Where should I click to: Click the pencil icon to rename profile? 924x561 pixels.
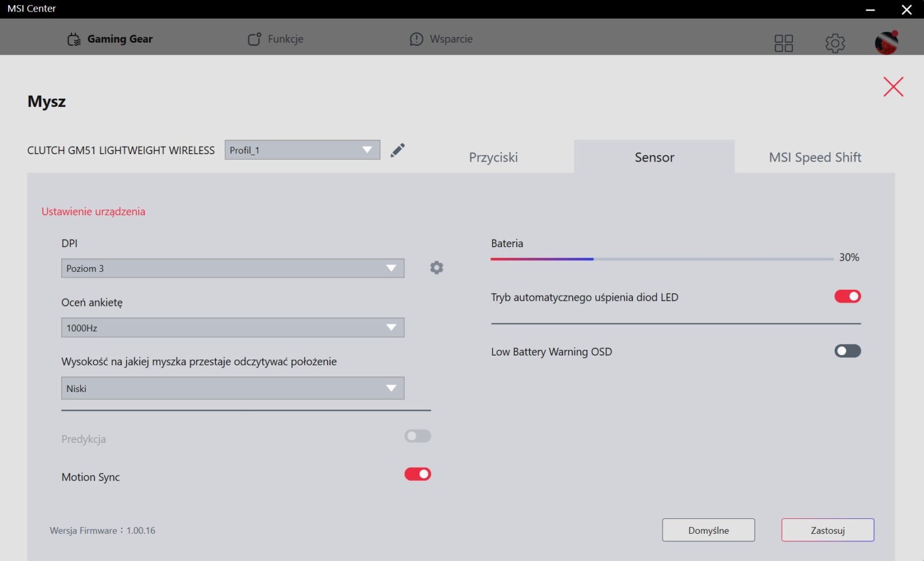tap(397, 151)
